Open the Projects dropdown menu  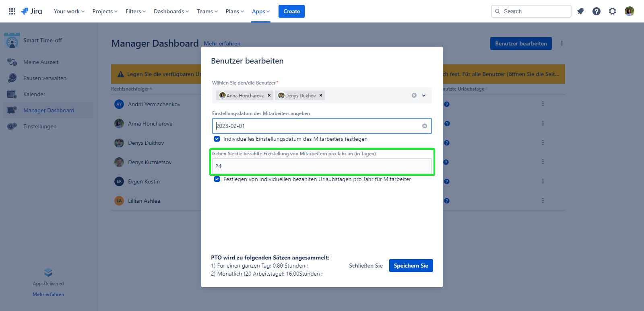click(x=105, y=11)
